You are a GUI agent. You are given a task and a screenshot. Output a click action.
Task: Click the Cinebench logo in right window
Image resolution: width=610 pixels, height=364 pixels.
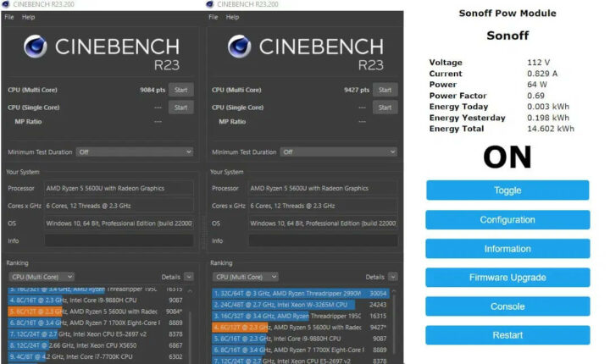(x=241, y=47)
